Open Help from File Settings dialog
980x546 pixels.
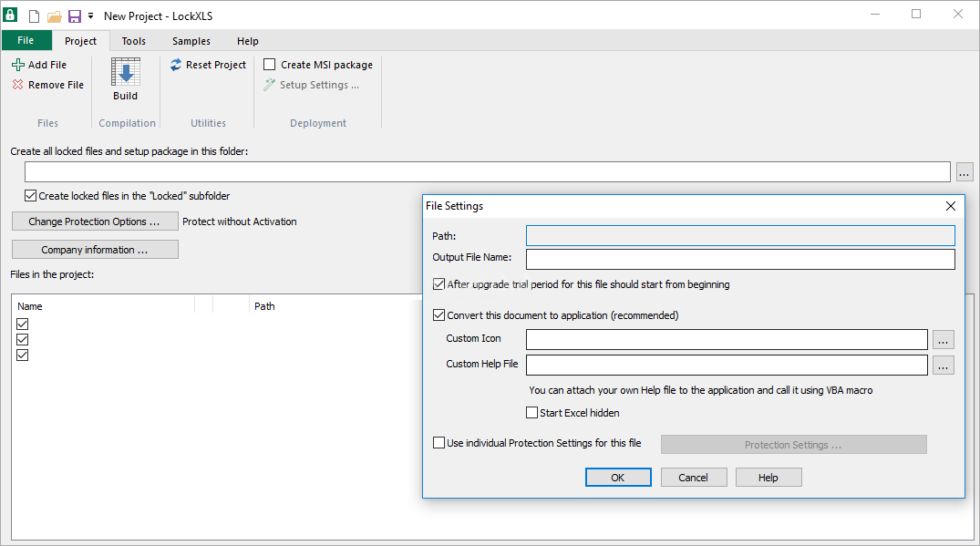point(769,478)
